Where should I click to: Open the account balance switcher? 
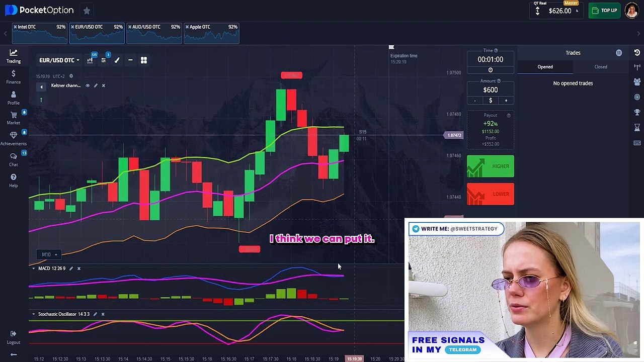tap(557, 10)
